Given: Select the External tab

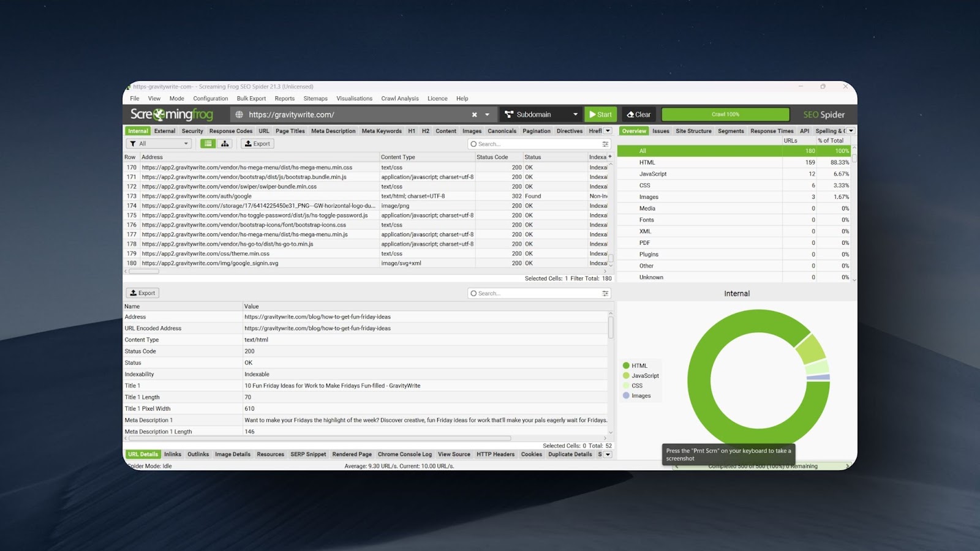Looking at the screenshot, I should point(165,131).
